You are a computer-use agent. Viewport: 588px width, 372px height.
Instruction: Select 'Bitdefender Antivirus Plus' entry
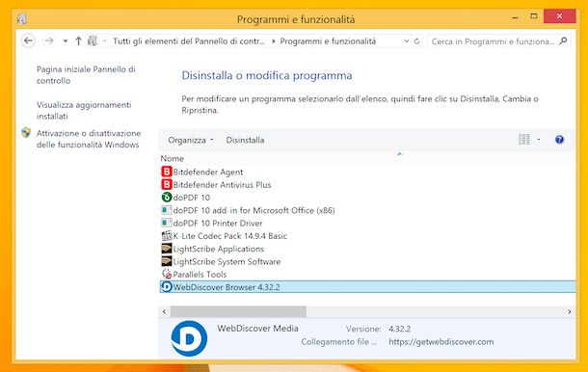click(x=222, y=184)
